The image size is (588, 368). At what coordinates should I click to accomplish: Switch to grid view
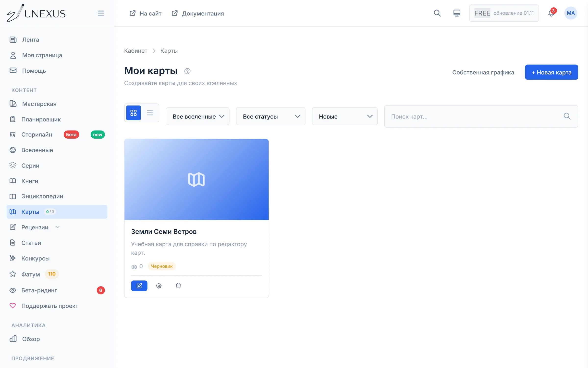click(134, 113)
